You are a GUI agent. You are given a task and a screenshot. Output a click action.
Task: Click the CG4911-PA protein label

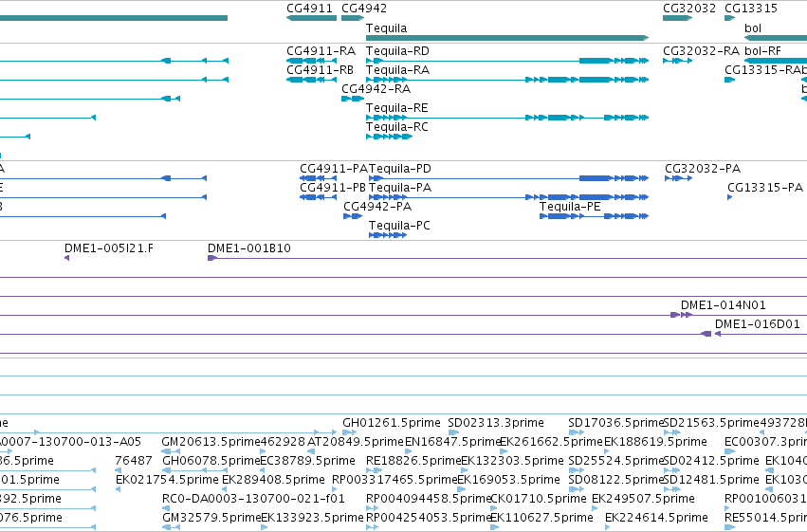point(334,169)
